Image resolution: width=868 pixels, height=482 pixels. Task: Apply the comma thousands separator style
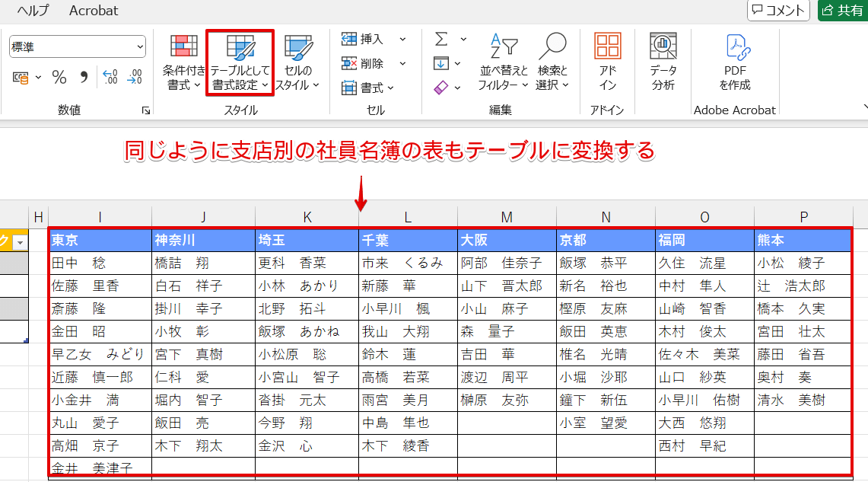click(84, 76)
